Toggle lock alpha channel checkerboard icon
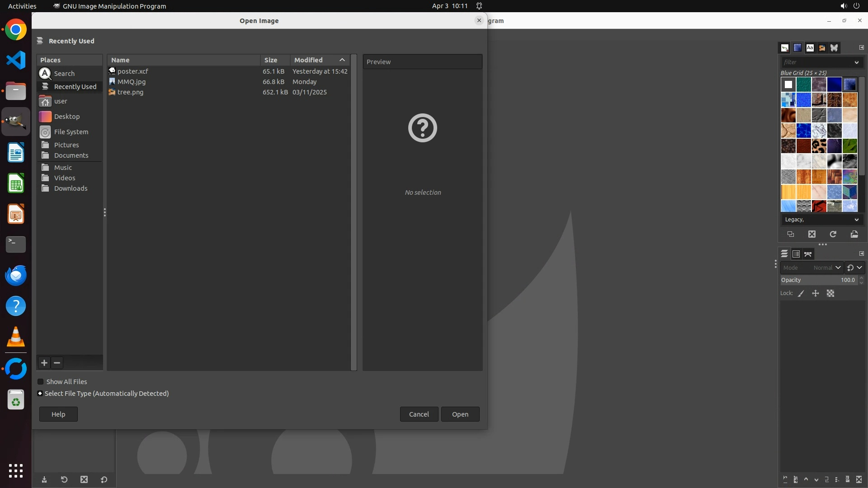 pyautogui.click(x=830, y=294)
